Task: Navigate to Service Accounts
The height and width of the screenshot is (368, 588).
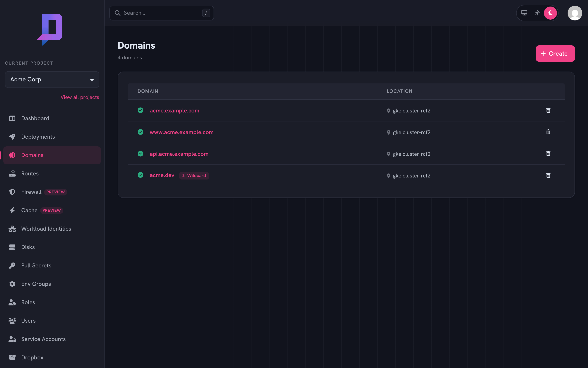Action: click(x=52, y=339)
